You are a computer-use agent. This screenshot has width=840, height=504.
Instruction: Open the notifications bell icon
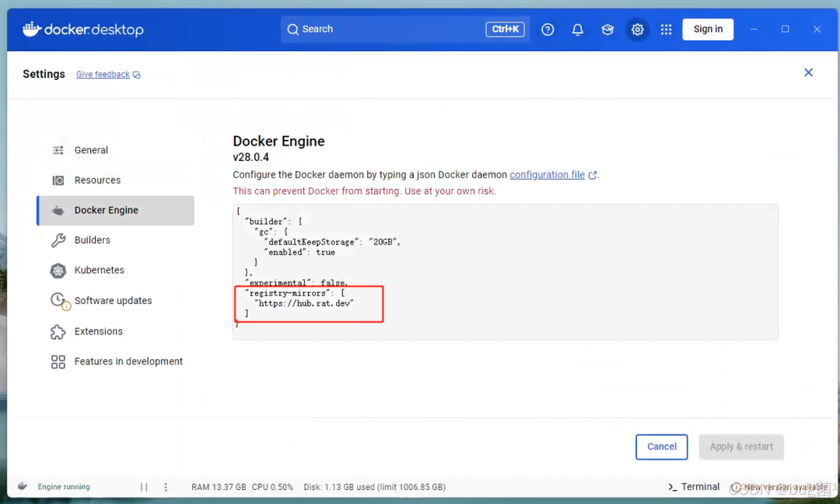pyautogui.click(x=577, y=30)
